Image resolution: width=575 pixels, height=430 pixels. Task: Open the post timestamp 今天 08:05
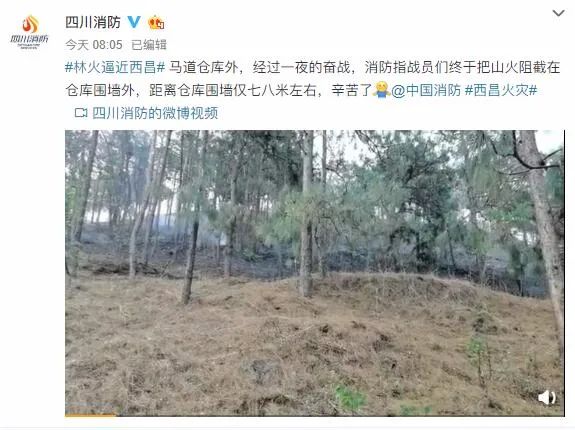[x=94, y=45]
